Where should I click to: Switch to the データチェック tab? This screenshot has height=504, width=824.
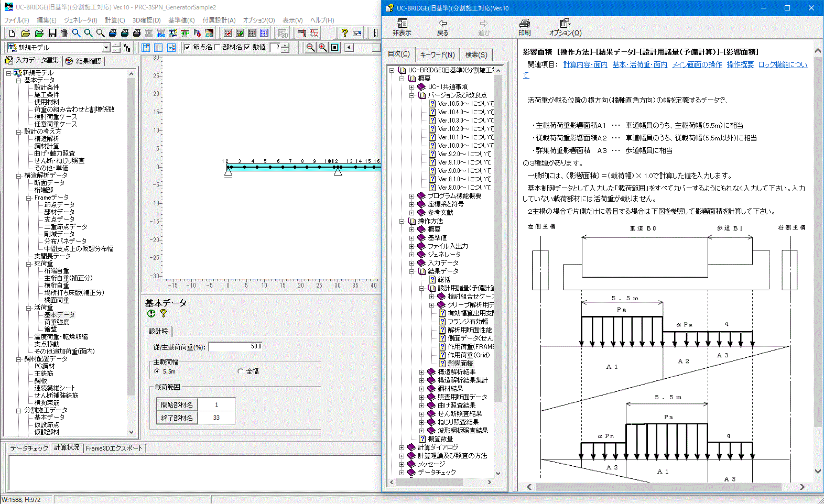pyautogui.click(x=29, y=448)
